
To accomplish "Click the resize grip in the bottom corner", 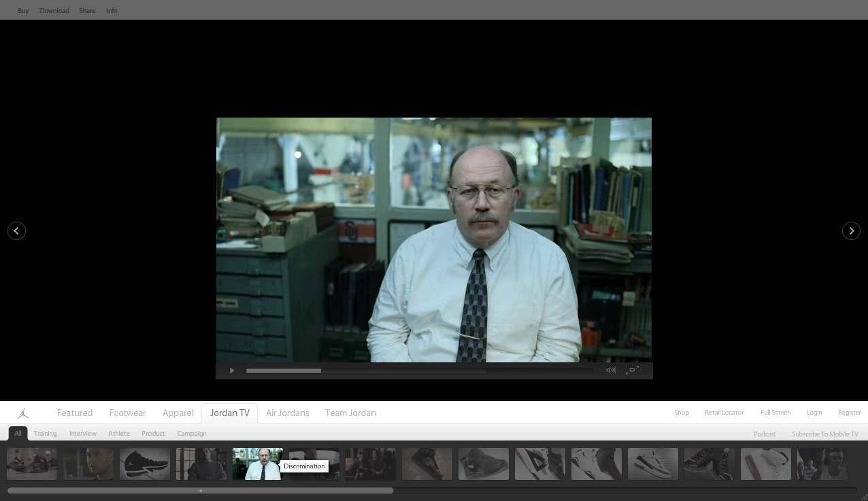I will click(863, 497).
